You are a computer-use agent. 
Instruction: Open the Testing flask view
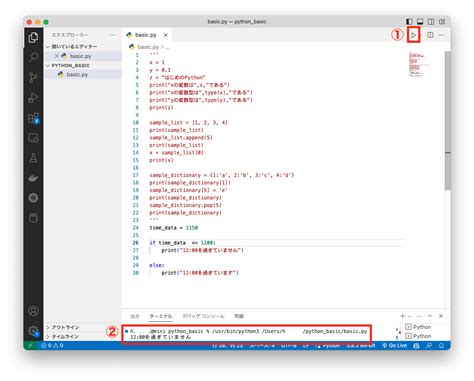click(x=33, y=158)
